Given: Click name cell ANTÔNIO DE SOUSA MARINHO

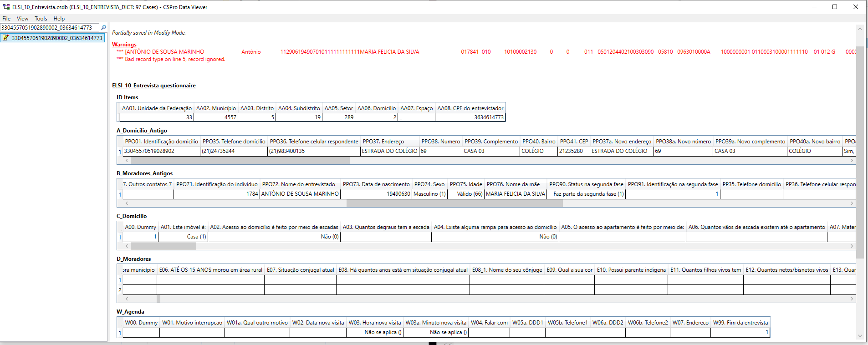Looking at the screenshot, I should (x=300, y=194).
